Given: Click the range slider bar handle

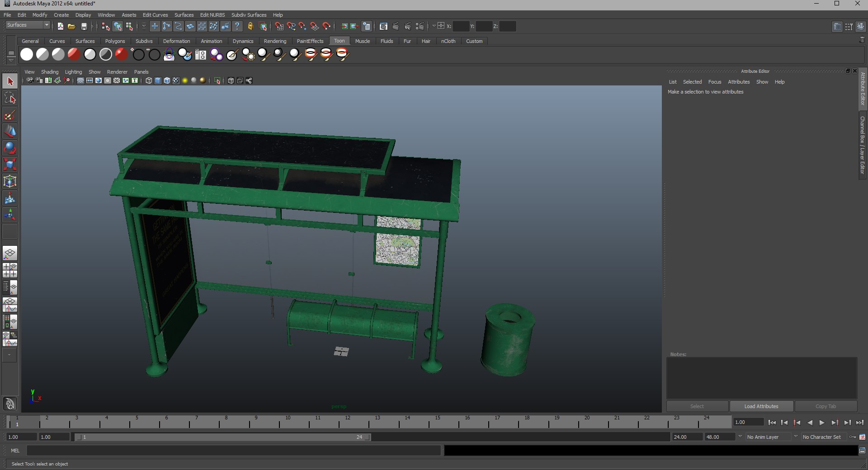Looking at the screenshot, I should (224, 437).
